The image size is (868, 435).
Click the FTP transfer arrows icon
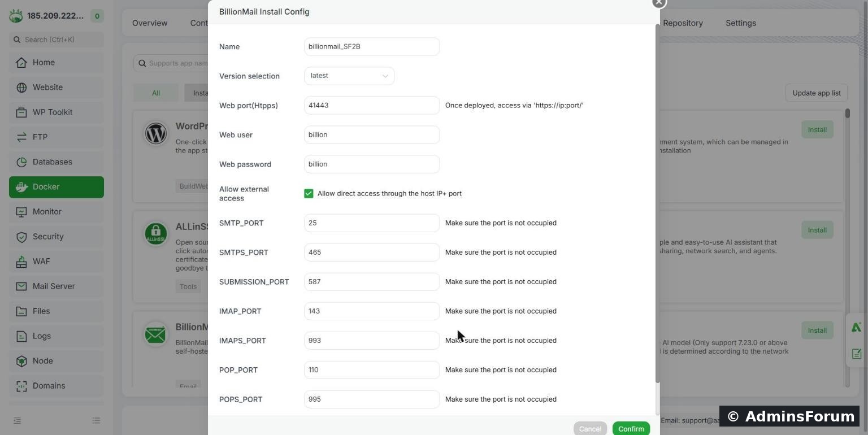point(21,137)
